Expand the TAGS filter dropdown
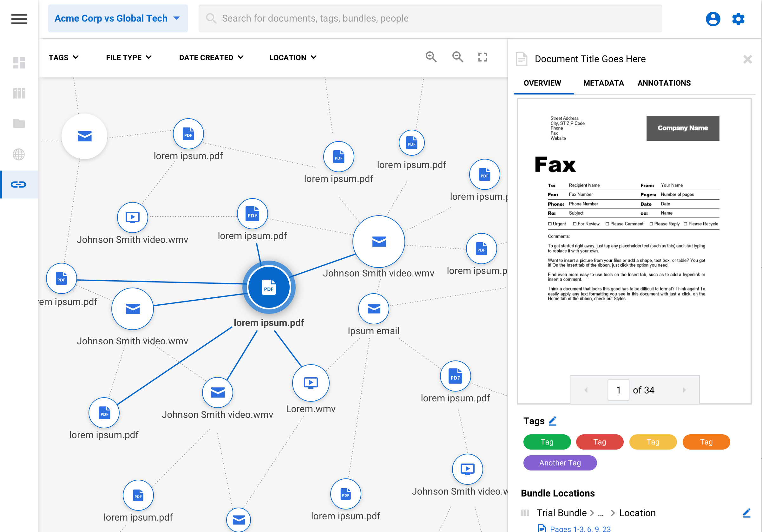 click(63, 57)
